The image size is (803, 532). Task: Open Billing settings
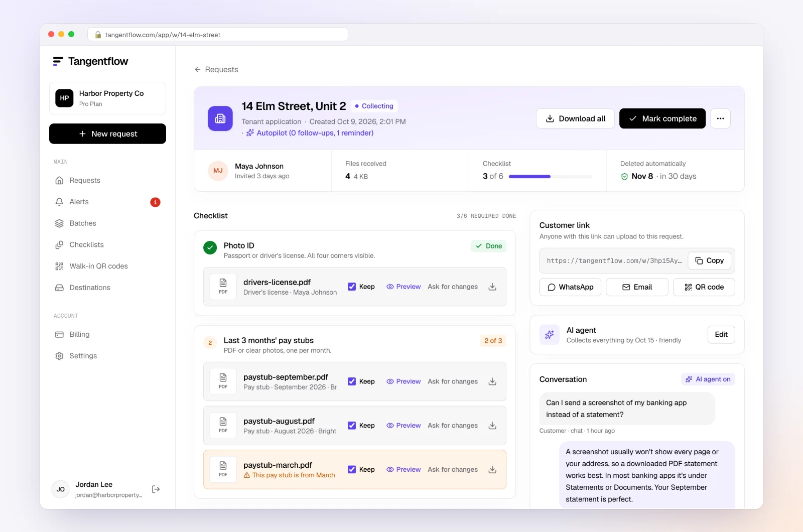tap(107, 334)
